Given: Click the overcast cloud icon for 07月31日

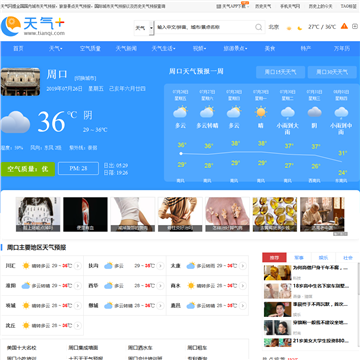Looking at the screenshot, I should pyautogui.click(x=314, y=112).
